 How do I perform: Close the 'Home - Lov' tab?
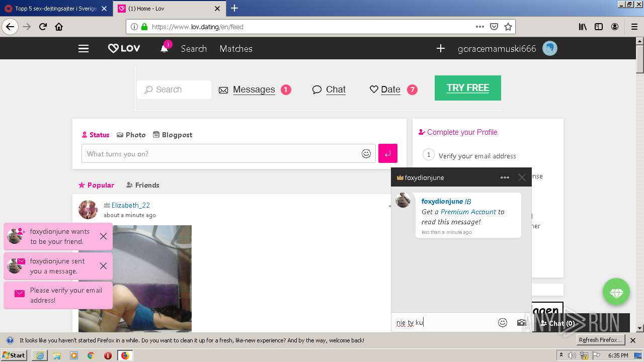(217, 9)
